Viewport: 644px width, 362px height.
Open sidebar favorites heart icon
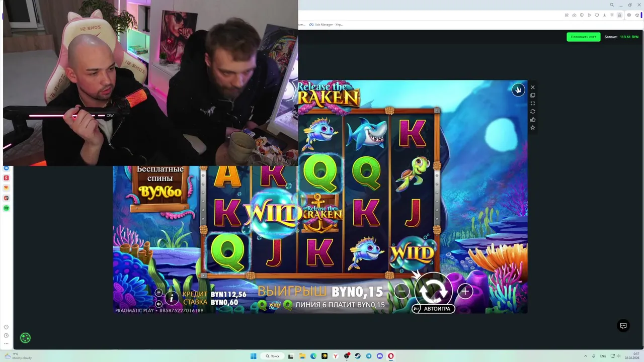tap(6, 327)
